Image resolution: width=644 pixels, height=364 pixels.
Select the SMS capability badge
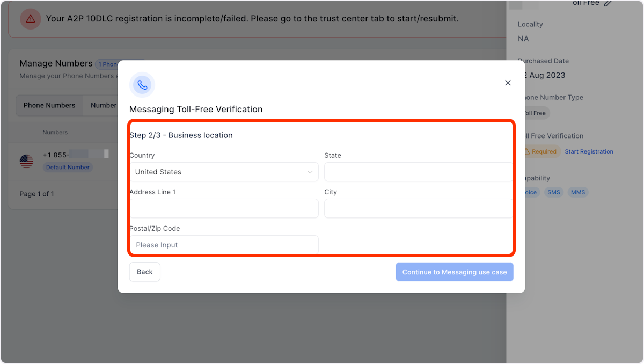coord(554,192)
